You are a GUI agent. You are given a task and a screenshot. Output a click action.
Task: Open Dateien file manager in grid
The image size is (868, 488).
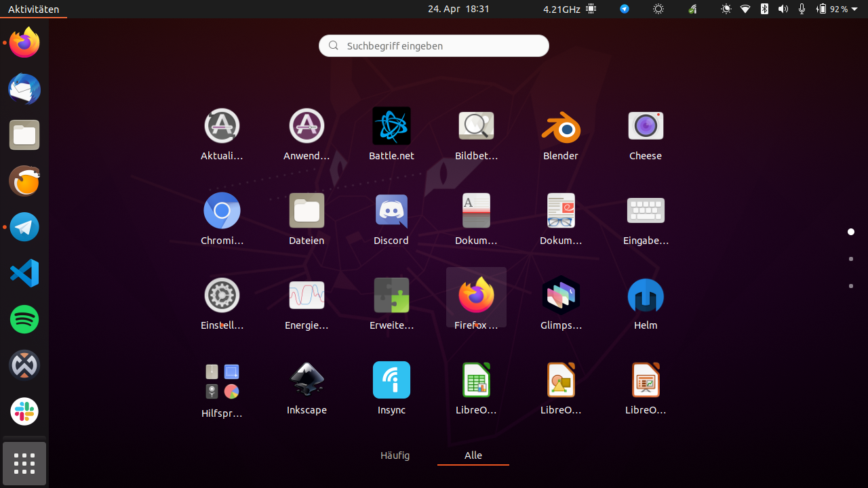coord(307,218)
